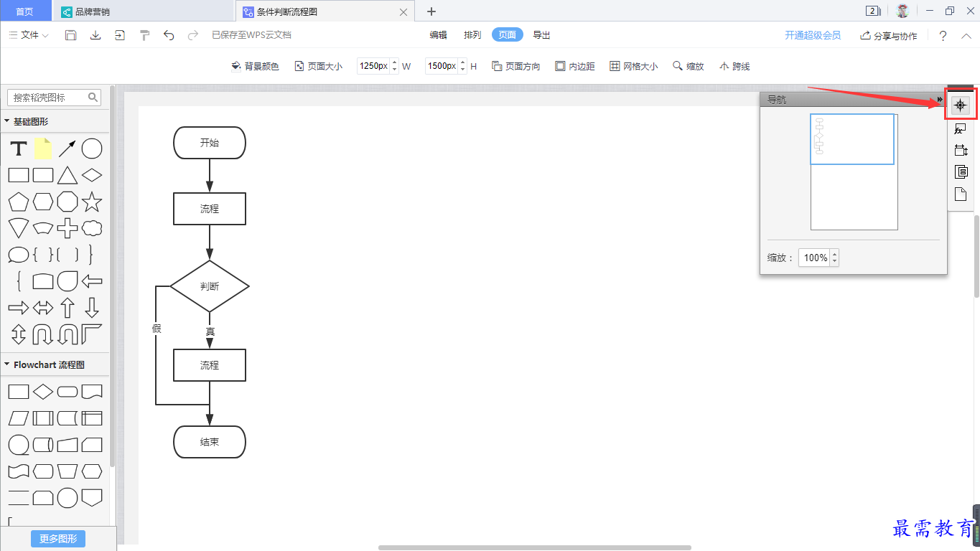Select the down arrow block shape
The width and height of the screenshot is (980, 551).
92,308
